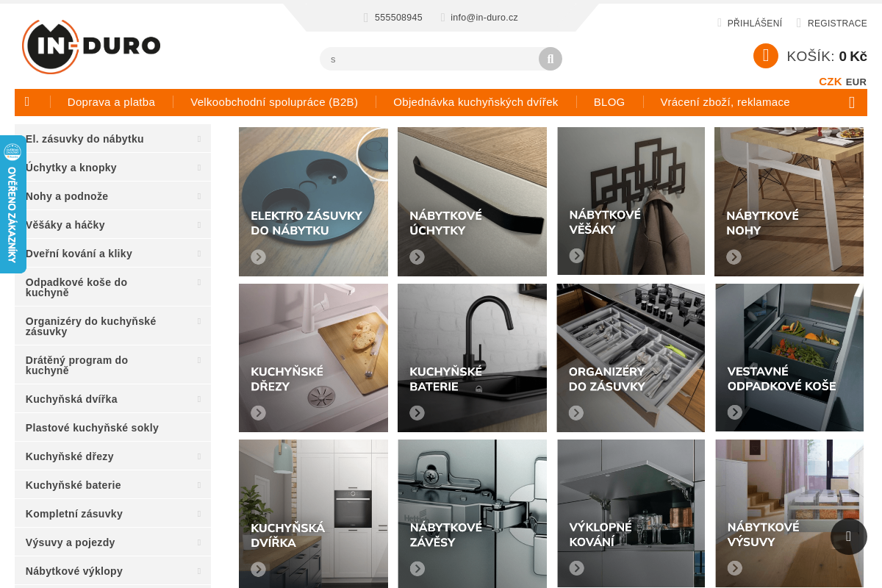Click arrow icon on Nábytkové nohy tile
This screenshot has width=882, height=588.
coord(734,257)
